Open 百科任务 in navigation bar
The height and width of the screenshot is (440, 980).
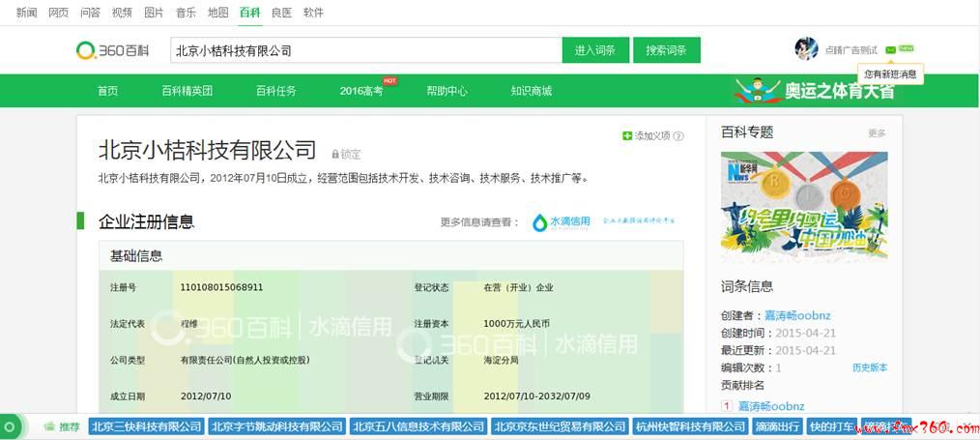point(276,91)
